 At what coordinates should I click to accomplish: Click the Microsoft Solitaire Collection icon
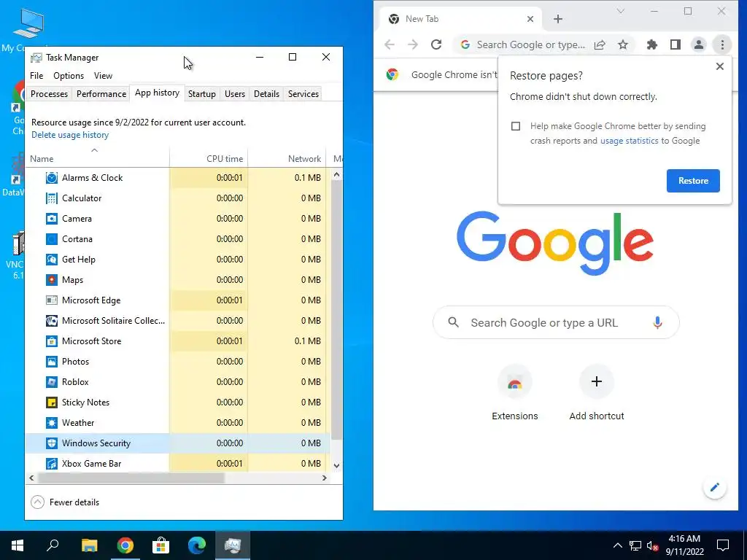click(52, 321)
